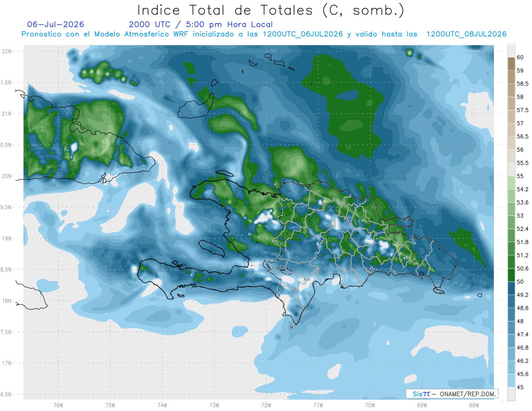This screenshot has height=411, width=532.
Task: Select the date label '06-Jul-2026'
Action: pos(55,24)
